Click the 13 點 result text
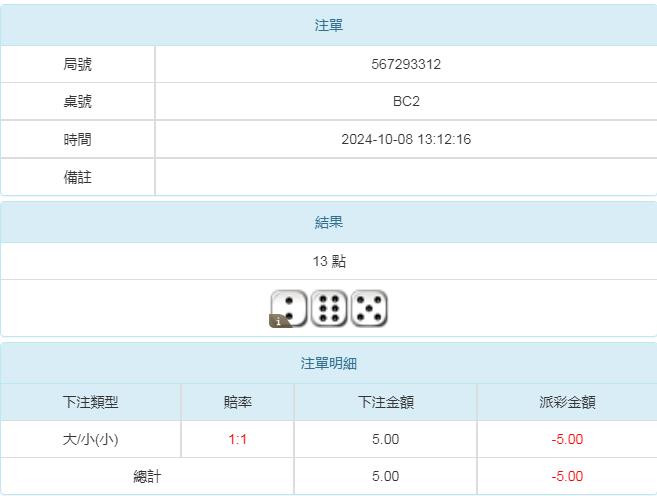The image size is (657, 496). (329, 261)
